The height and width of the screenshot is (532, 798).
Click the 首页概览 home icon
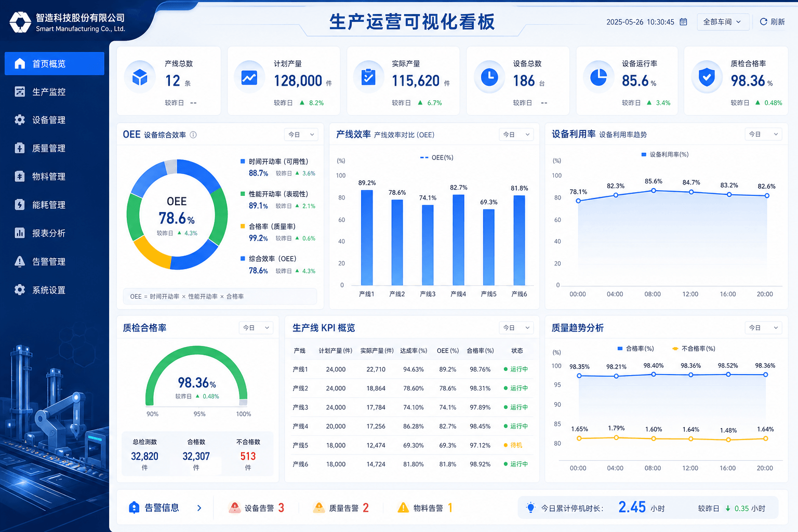[x=20, y=63]
